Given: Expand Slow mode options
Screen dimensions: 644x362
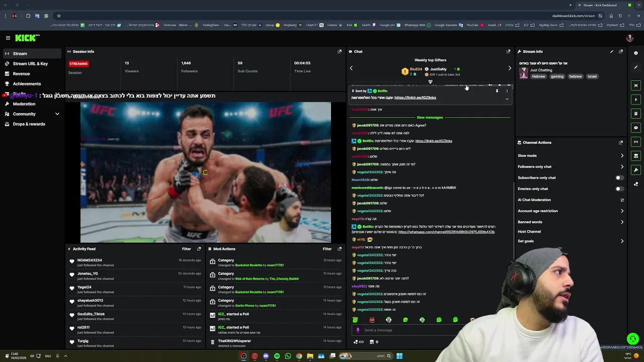Looking at the screenshot, I should tap(622, 156).
